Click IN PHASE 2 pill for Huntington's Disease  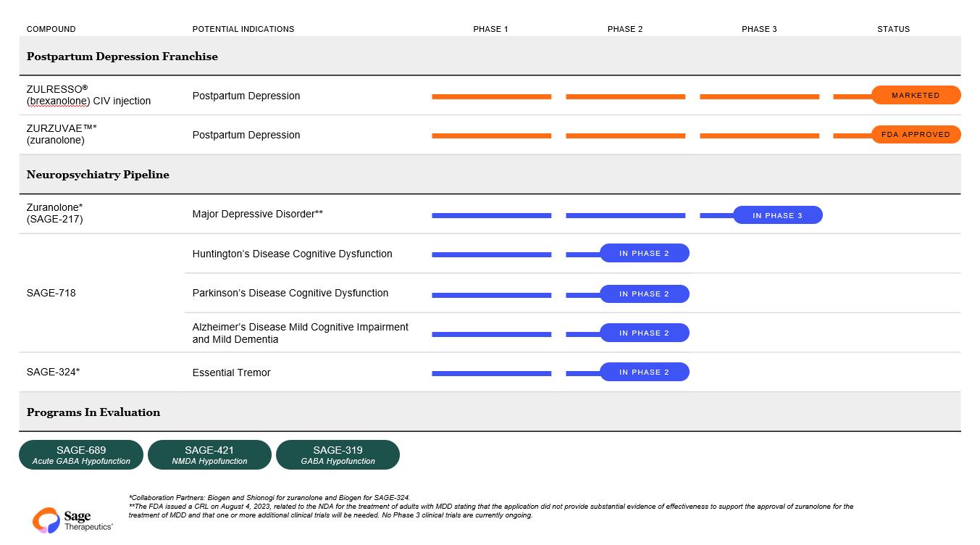coord(644,254)
